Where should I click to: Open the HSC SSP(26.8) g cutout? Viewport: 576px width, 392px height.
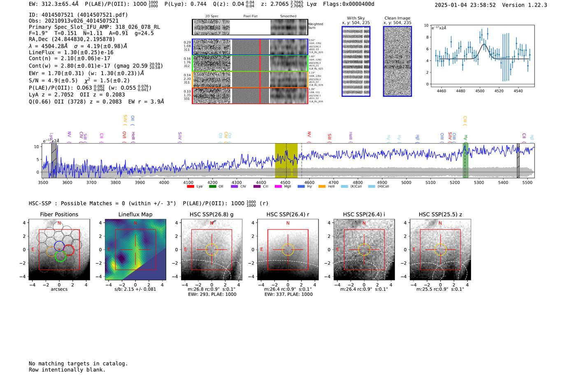coord(211,250)
